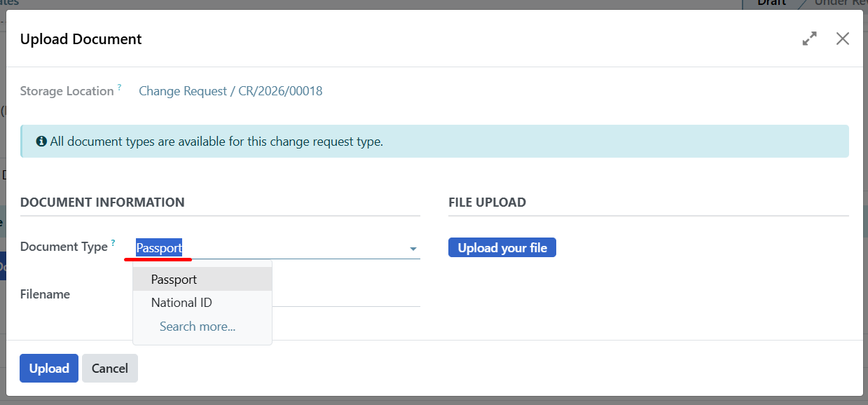Open the Document Type dropdown arrow
Image resolution: width=868 pixels, height=405 pixels.
413,248
